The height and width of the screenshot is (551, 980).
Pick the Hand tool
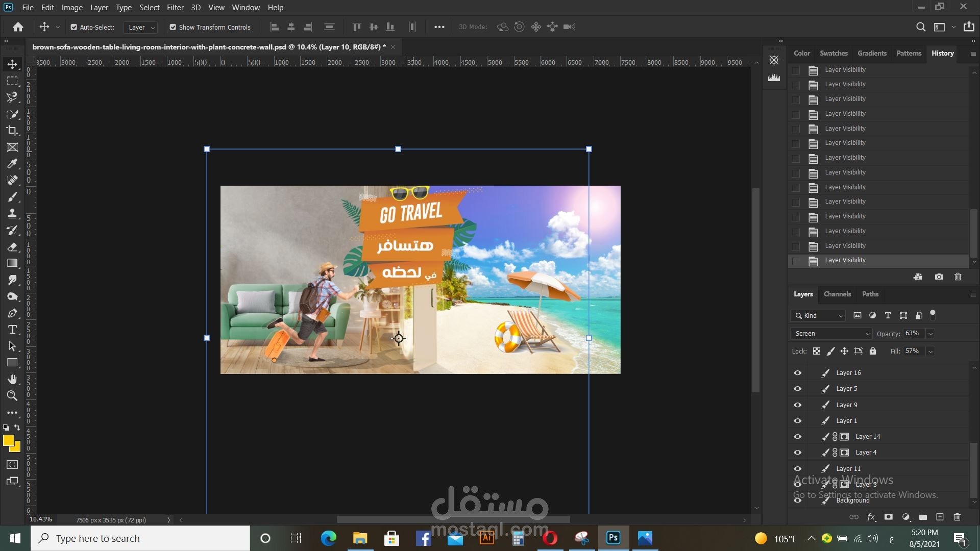coord(12,379)
